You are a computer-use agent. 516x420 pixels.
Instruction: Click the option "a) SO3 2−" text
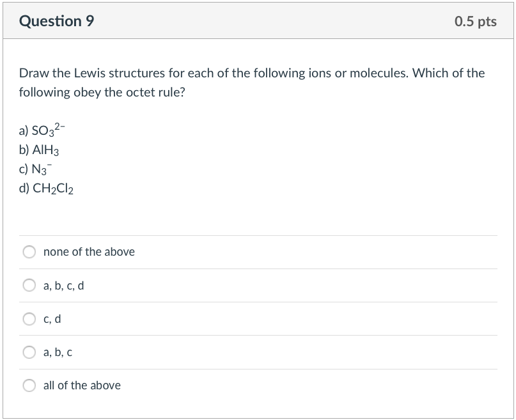click(42, 130)
